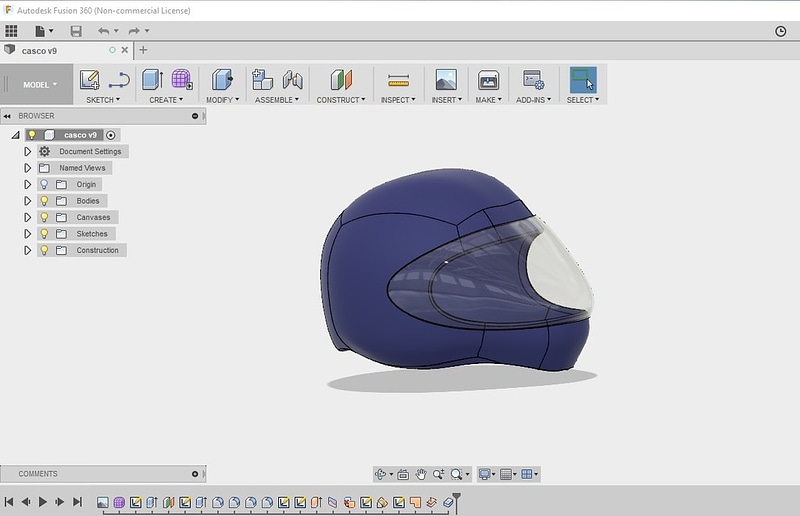The height and width of the screenshot is (516, 800).
Task: Expand the Sketches folder
Action: tap(28, 234)
